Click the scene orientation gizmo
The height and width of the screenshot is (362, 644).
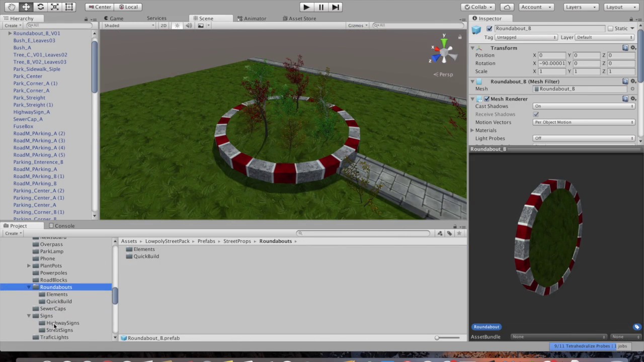[x=443, y=51]
